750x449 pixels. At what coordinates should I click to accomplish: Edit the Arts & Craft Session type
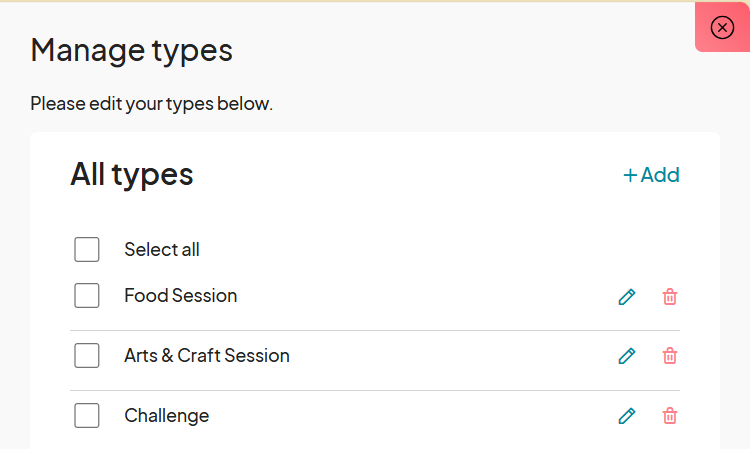pos(627,356)
